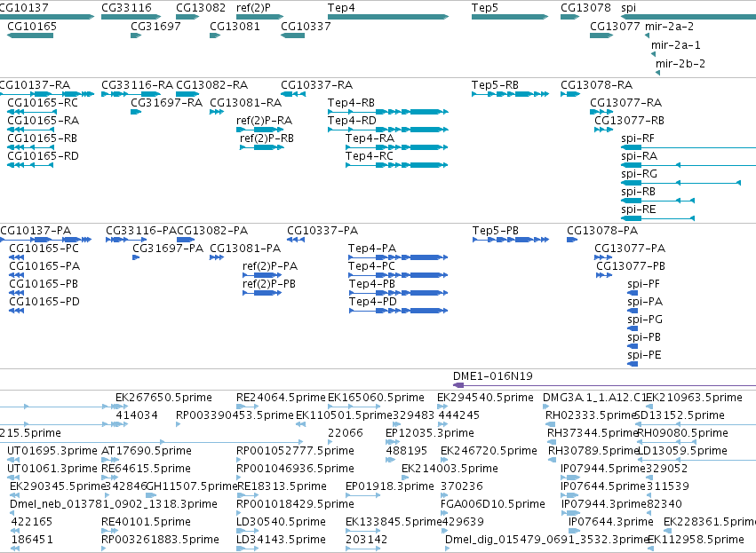Click the DME1-016N19 clone label
Screen dimensions: 756x553
(x=493, y=376)
